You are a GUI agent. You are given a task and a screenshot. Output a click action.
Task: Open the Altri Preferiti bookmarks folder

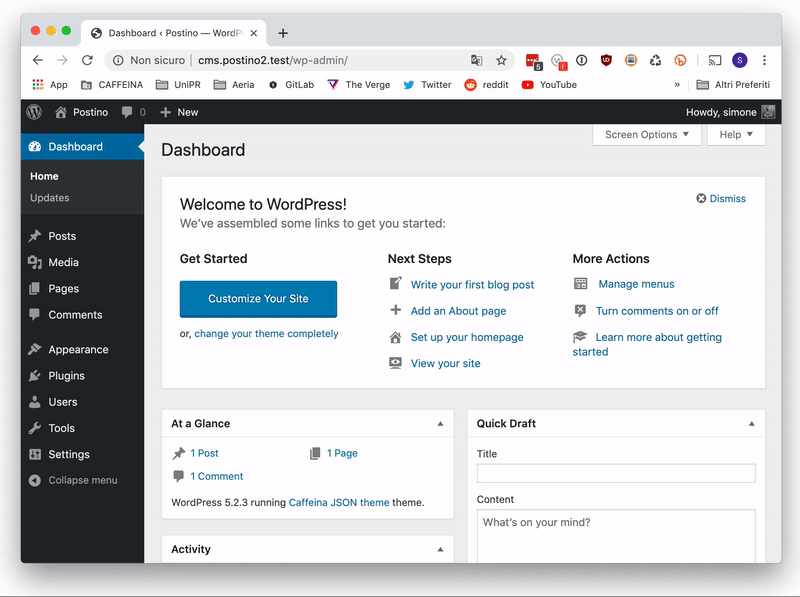733,85
